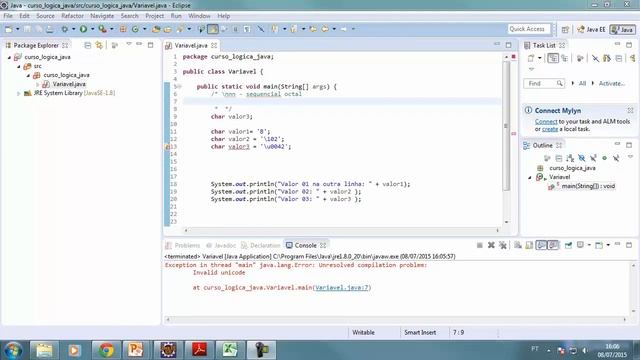The image size is (640, 360).
Task: Focus the Quick Access search field
Action: (529, 29)
